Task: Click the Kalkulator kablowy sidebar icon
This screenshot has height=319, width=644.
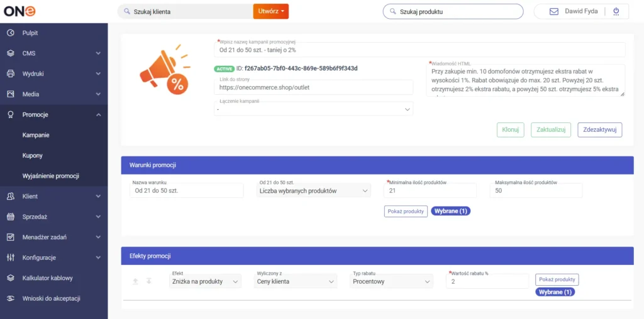Action: pyautogui.click(x=11, y=278)
